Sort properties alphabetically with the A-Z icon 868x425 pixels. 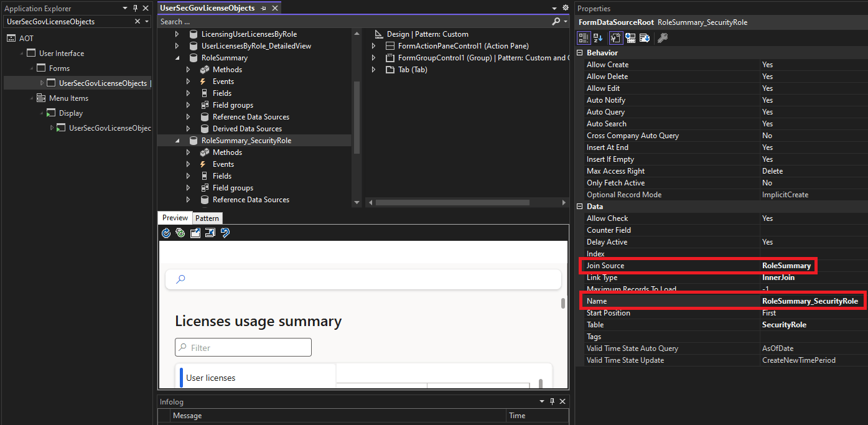point(598,38)
